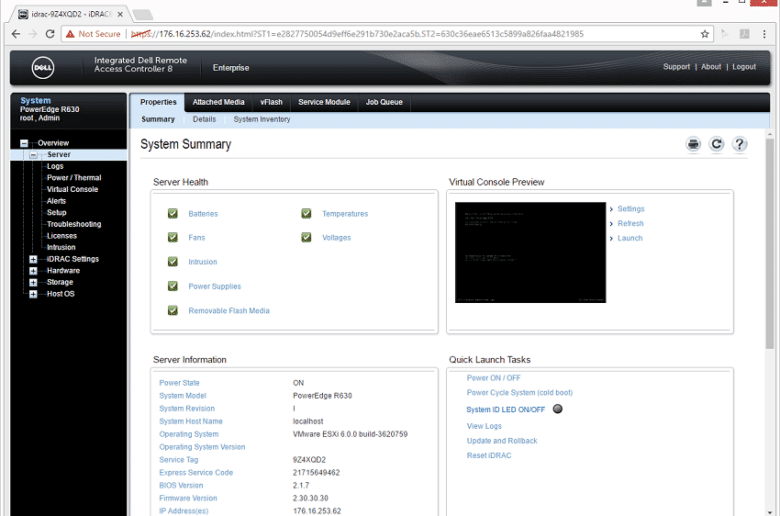Select Setup in the sidebar tree
Screen dimensions: 780x516
pyautogui.click(x=56, y=212)
